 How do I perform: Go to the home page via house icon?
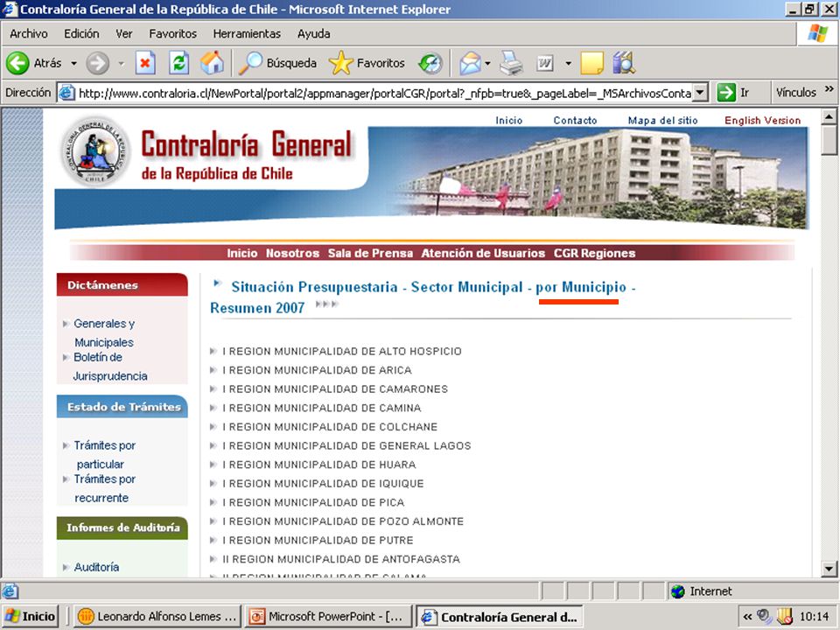click(x=212, y=63)
